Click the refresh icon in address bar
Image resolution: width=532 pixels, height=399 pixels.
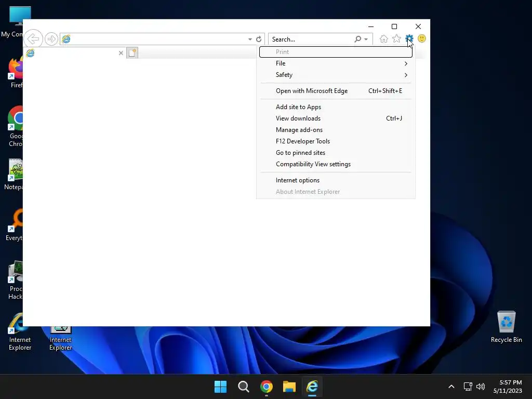coord(259,39)
